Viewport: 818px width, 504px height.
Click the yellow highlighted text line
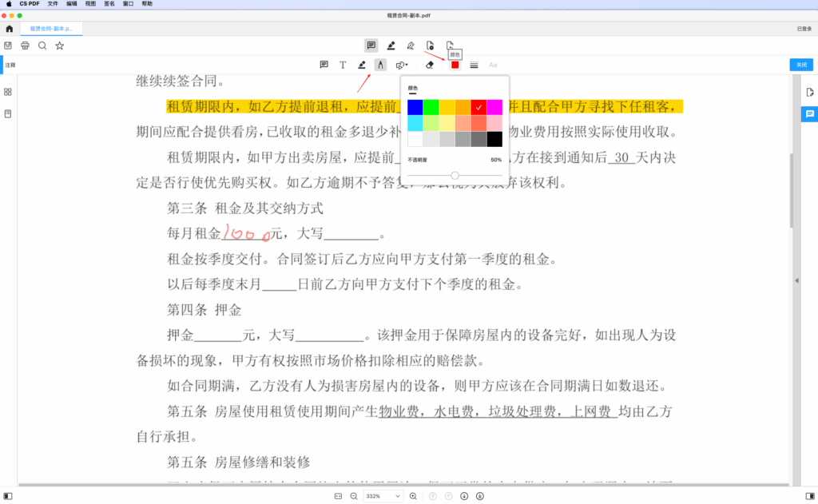pos(425,106)
